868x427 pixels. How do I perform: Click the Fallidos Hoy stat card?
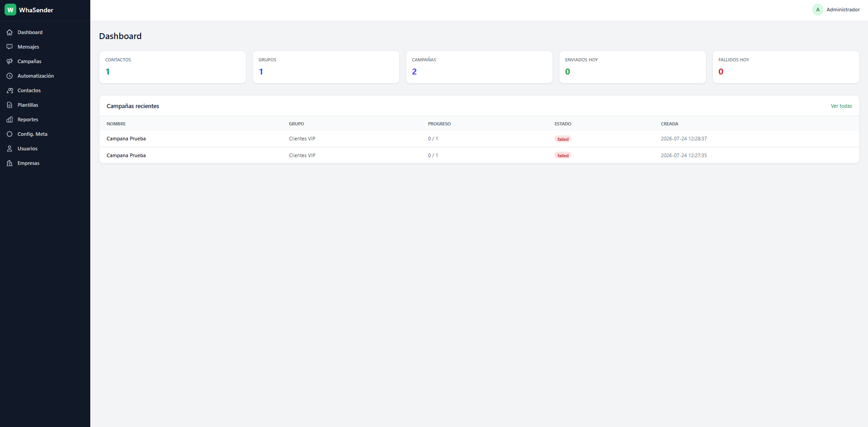tap(786, 67)
